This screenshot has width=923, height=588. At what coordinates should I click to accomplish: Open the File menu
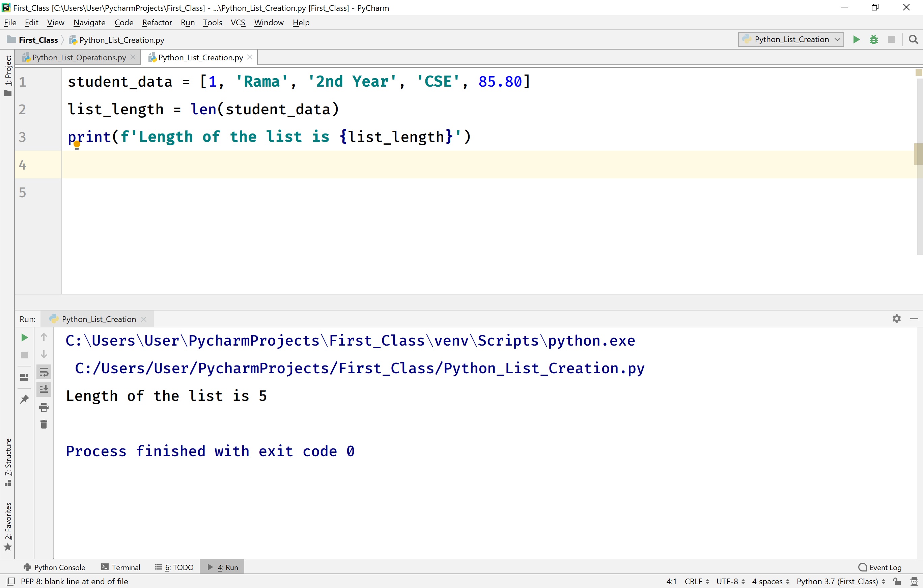coord(10,22)
